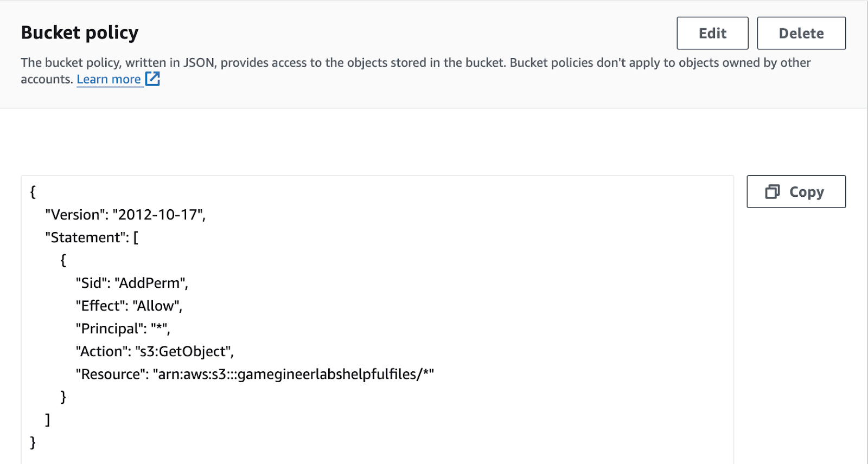The width and height of the screenshot is (868, 464).
Task: Click the bucket policy description paragraph
Action: pos(416,70)
